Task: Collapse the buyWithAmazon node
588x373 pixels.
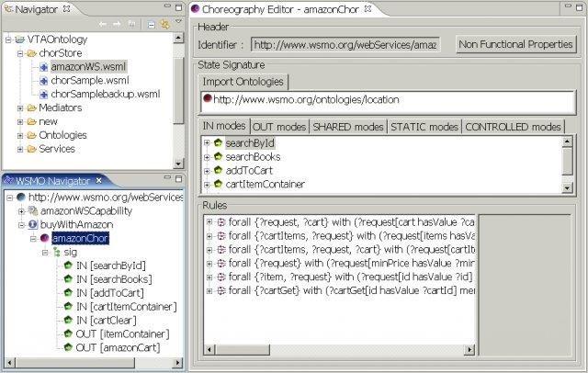Action: coord(21,225)
